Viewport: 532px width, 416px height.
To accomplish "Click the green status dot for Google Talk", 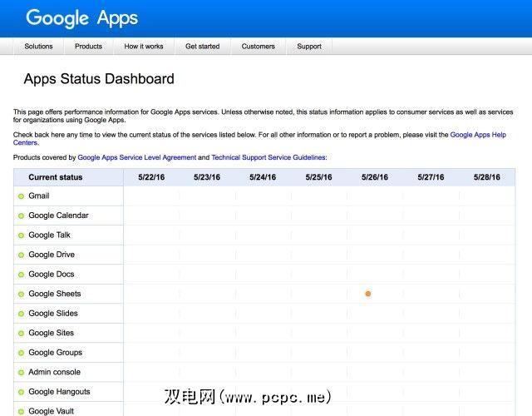I will pos(22,235).
